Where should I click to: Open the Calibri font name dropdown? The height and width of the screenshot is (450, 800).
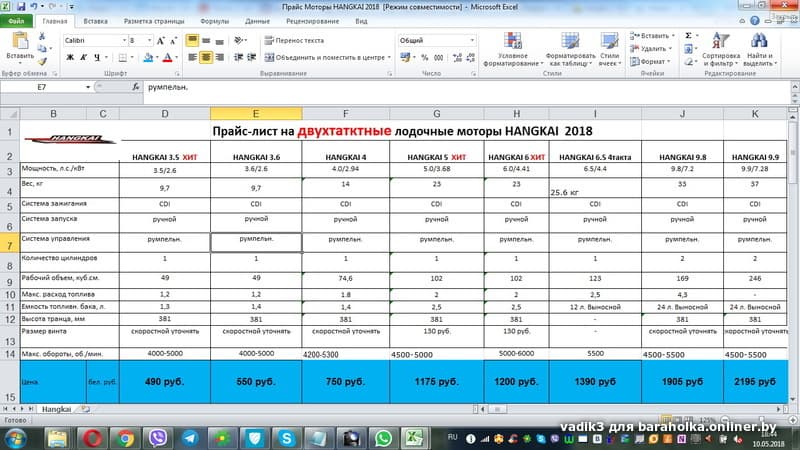(124, 40)
